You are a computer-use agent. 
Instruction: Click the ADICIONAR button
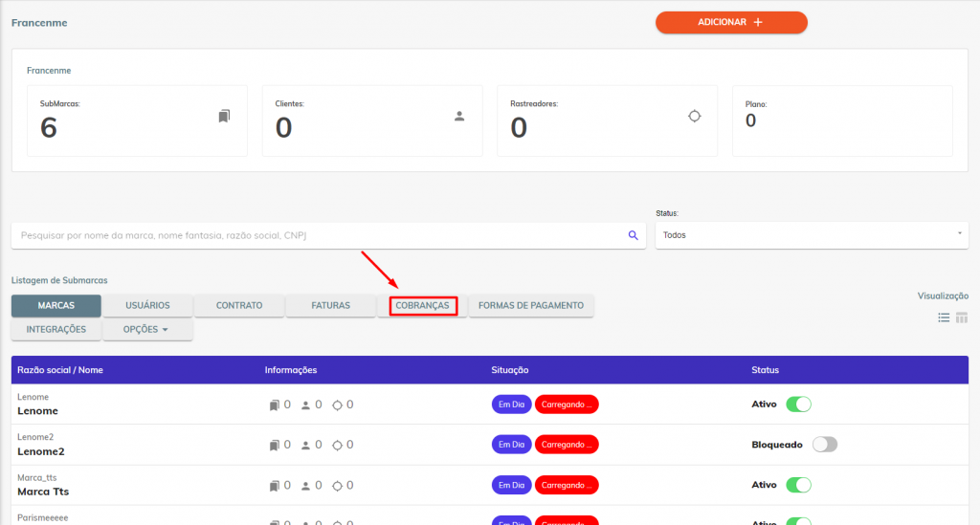[x=731, y=23]
